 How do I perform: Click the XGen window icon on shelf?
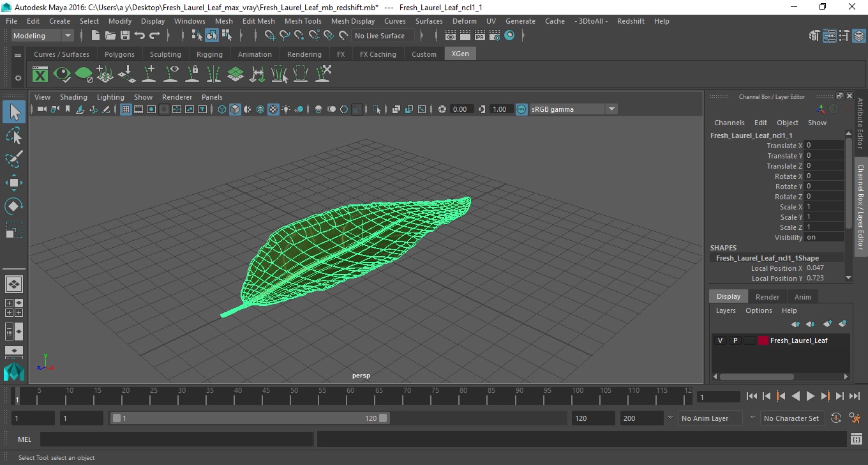pos(40,74)
